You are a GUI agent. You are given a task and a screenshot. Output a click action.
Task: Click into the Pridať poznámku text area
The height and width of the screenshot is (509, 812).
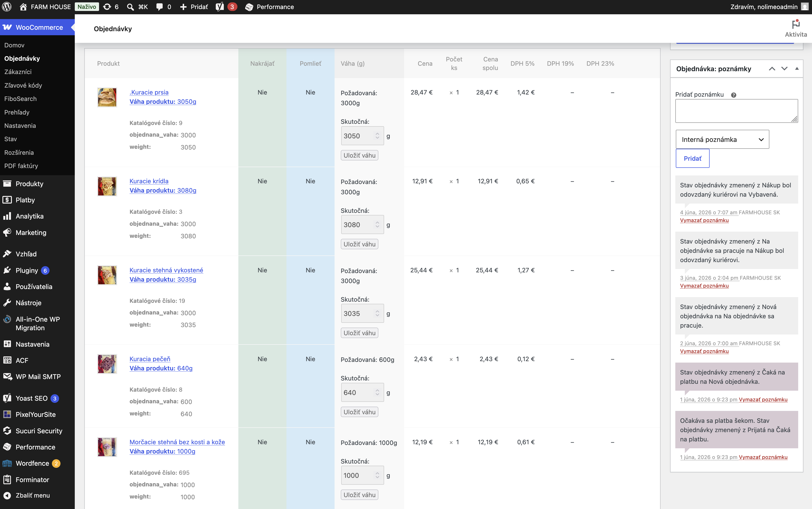pos(737,111)
